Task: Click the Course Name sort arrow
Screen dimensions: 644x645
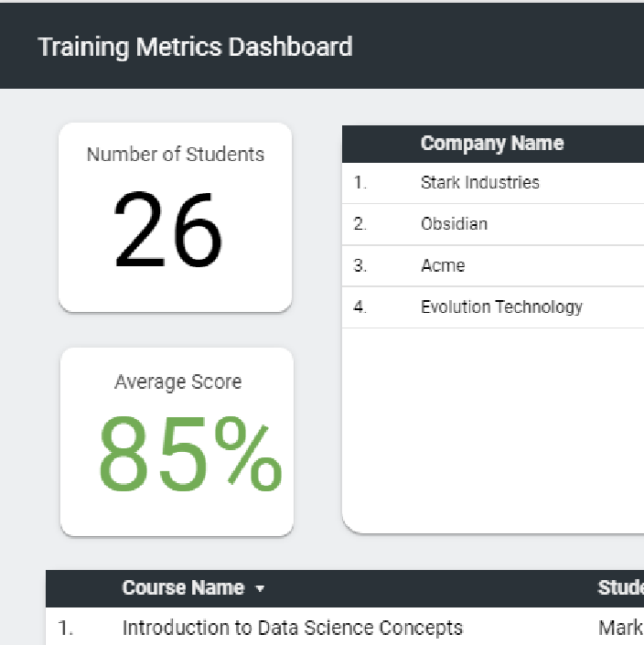Action: coord(260,589)
